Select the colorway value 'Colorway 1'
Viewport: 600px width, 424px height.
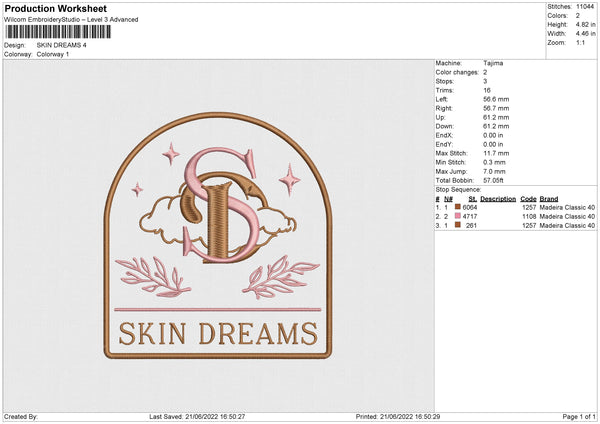(53, 54)
